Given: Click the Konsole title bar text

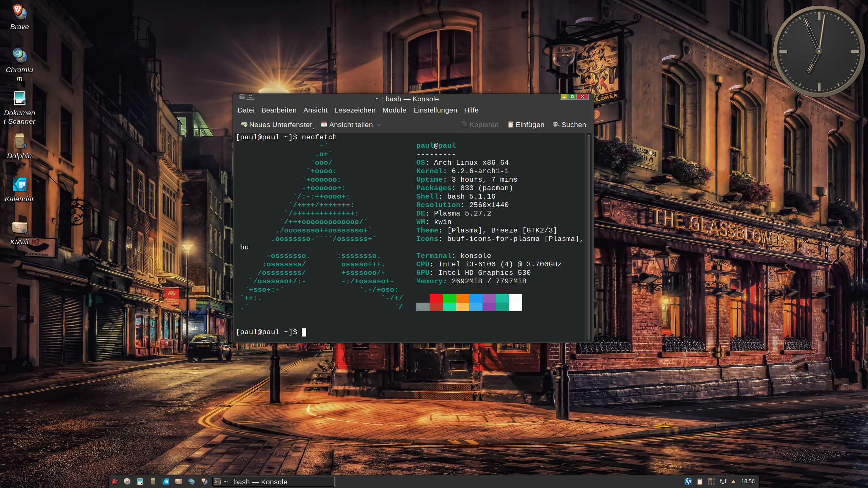Looking at the screenshot, I should 407,99.
